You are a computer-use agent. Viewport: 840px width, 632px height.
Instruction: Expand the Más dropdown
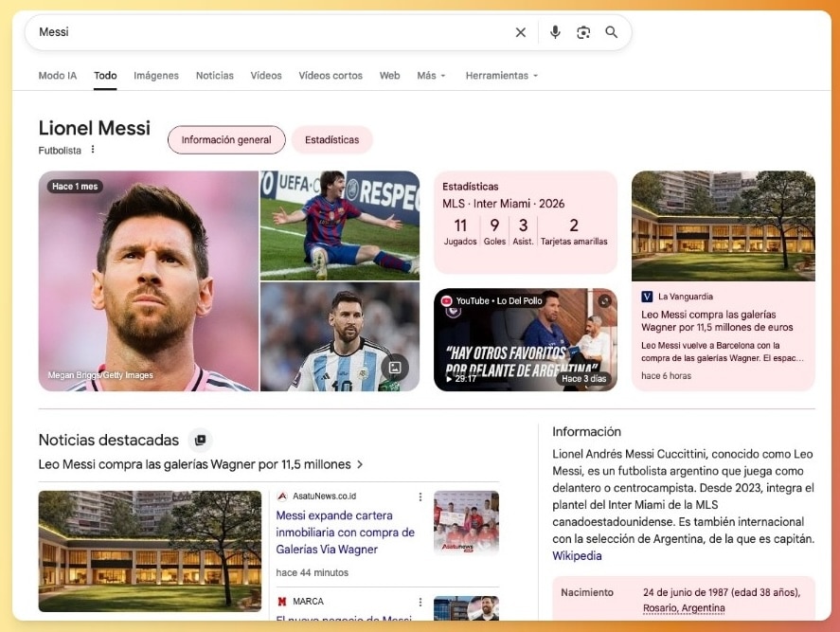[x=431, y=76]
